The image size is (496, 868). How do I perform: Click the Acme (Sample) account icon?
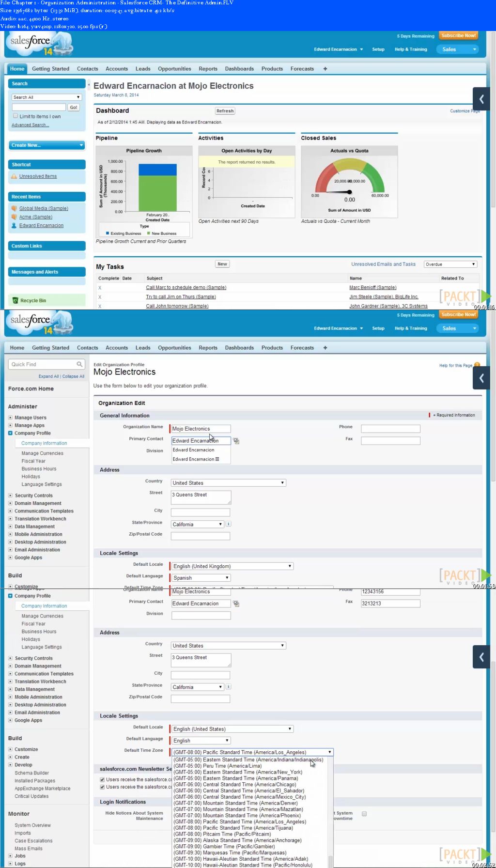coord(14,217)
